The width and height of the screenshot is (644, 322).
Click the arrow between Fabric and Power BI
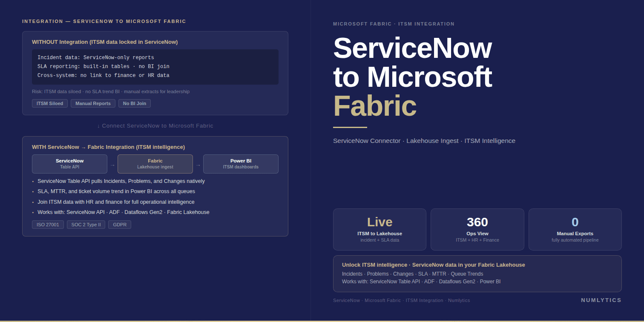[198, 165]
